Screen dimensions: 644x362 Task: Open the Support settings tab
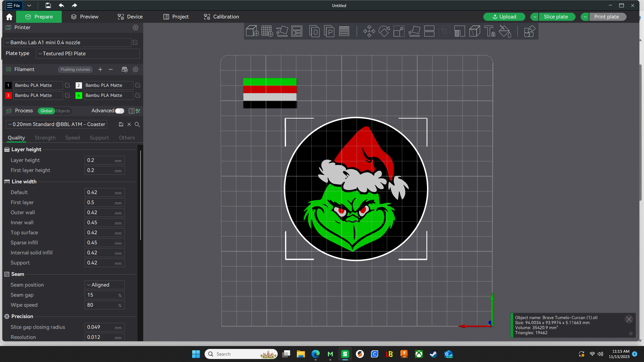coord(99,138)
